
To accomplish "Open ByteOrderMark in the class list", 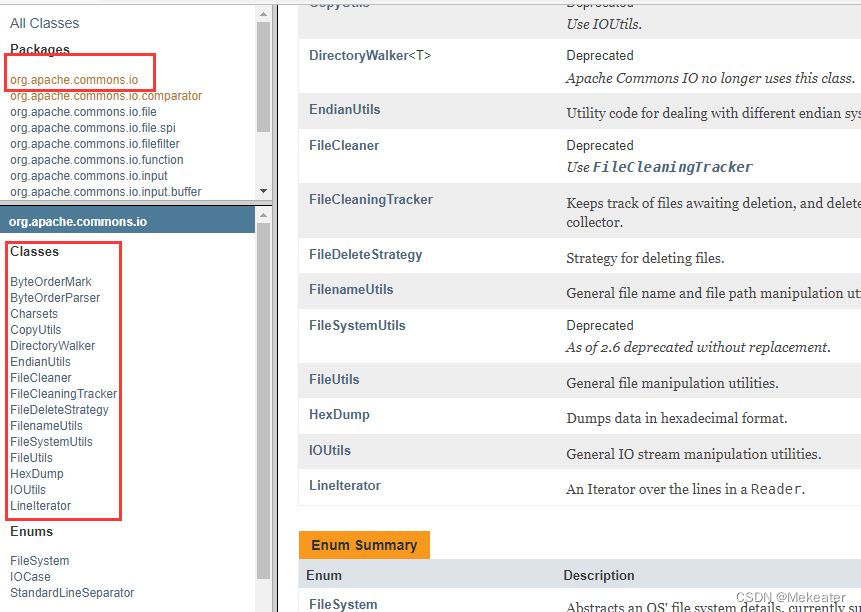I will coord(51,282).
